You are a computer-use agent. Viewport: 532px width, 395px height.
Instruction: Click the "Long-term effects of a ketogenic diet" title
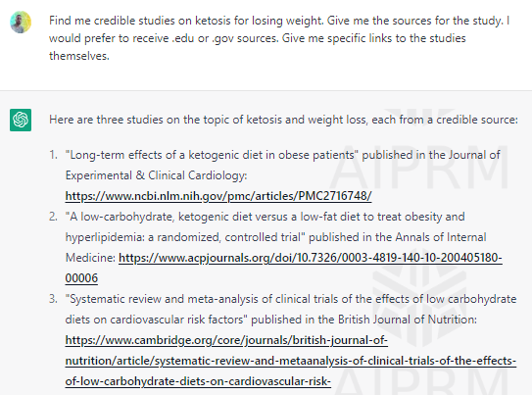212,155
